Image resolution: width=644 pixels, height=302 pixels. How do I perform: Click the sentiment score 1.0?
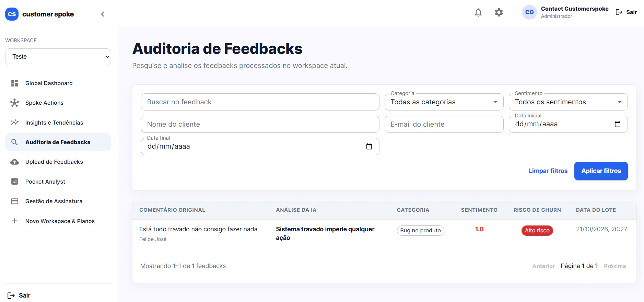[x=479, y=229]
